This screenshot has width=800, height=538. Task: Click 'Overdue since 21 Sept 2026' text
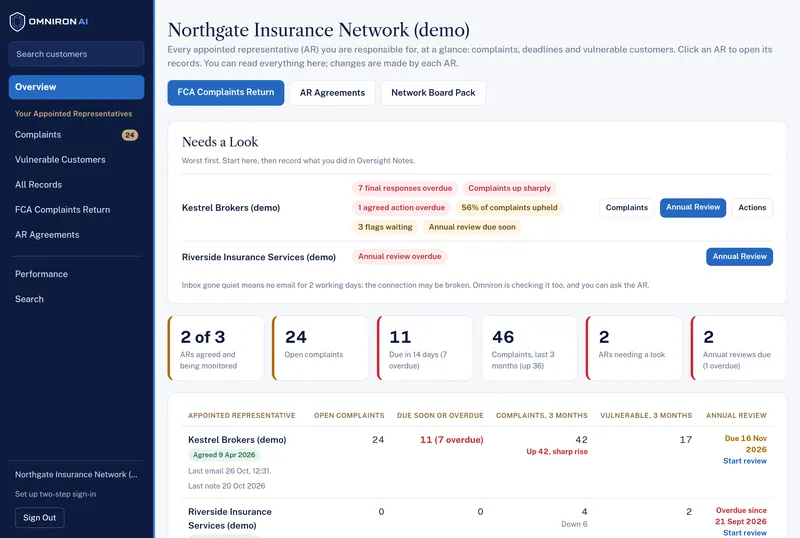click(741, 516)
